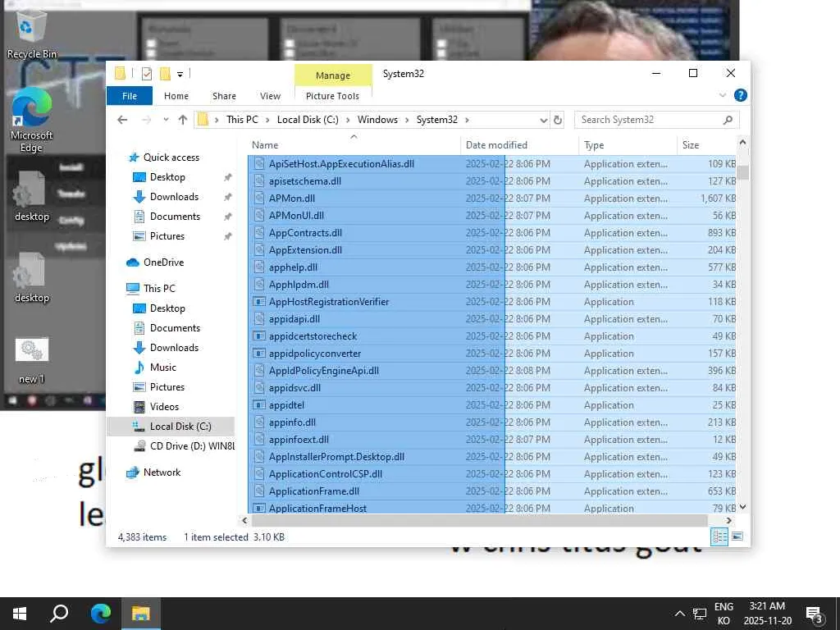This screenshot has height=630, width=840.
Task: Open taskbar Search
Action: point(59,614)
